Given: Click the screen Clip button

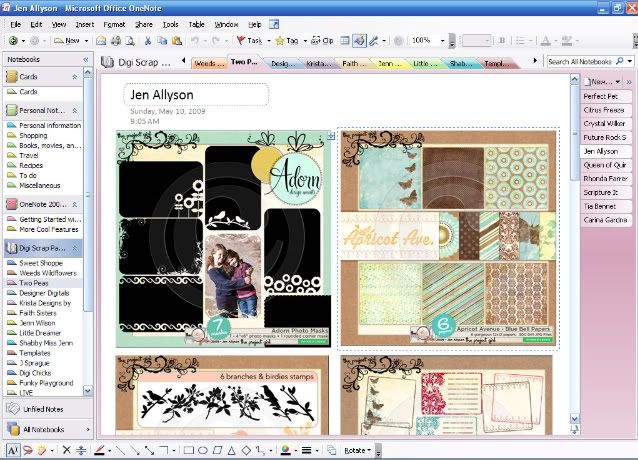Looking at the screenshot, I should pos(322,40).
